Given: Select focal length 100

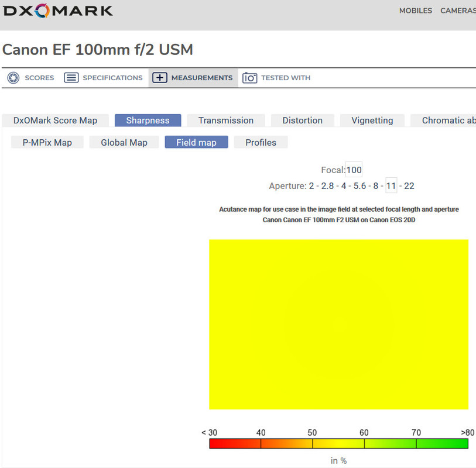Looking at the screenshot, I should [x=354, y=170].
